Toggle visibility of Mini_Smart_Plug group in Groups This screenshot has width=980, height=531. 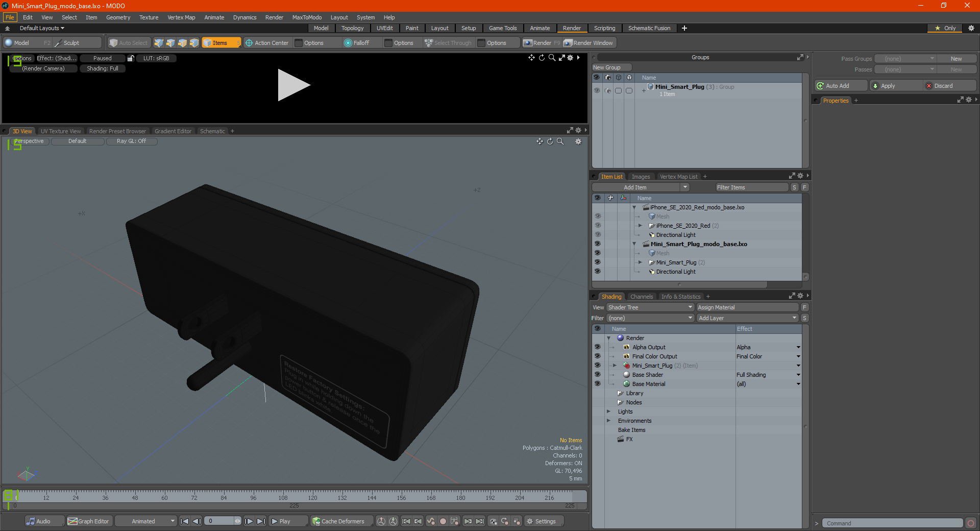tap(597, 90)
